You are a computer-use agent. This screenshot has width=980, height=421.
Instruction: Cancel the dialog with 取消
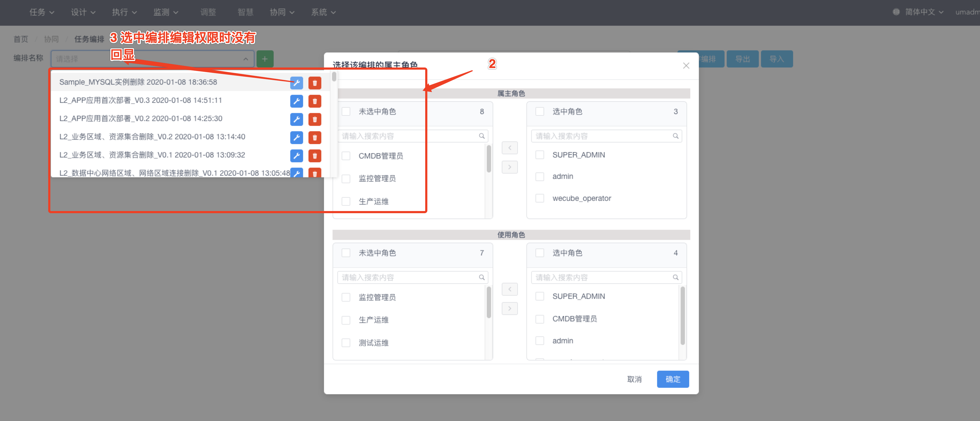pos(634,379)
